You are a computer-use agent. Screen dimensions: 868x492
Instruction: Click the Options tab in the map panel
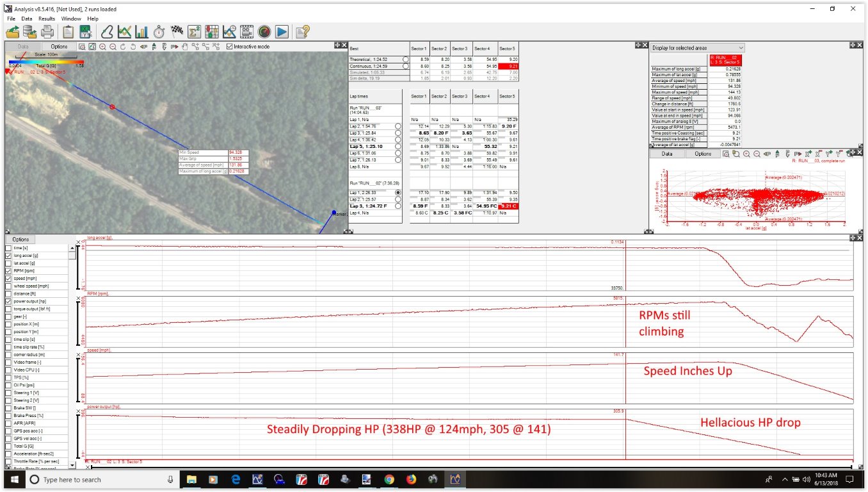click(x=59, y=47)
